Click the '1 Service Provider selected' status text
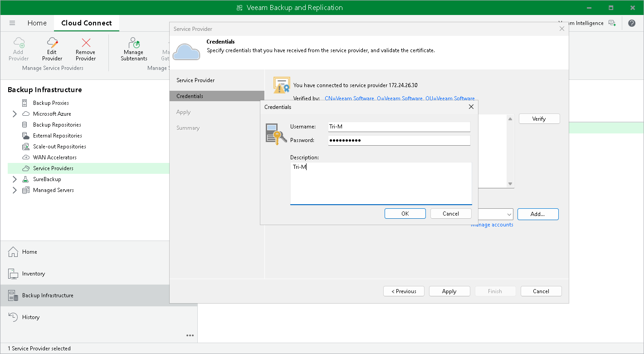 [x=39, y=349]
